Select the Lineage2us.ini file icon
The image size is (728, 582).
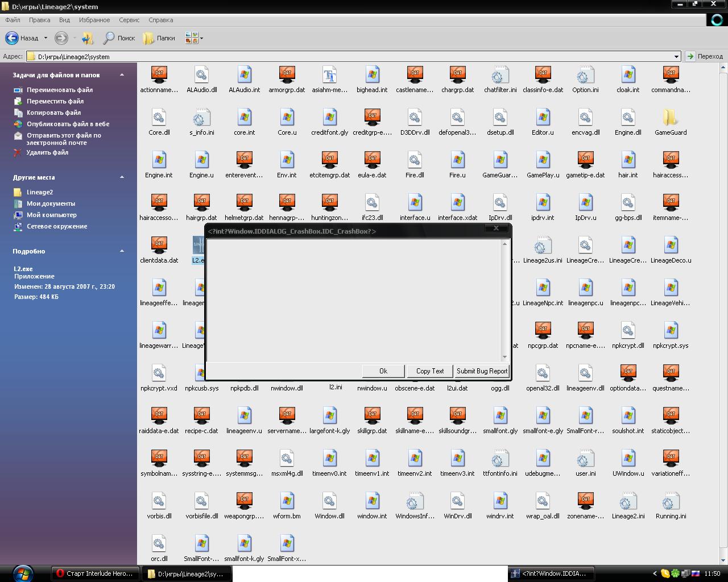coord(543,245)
